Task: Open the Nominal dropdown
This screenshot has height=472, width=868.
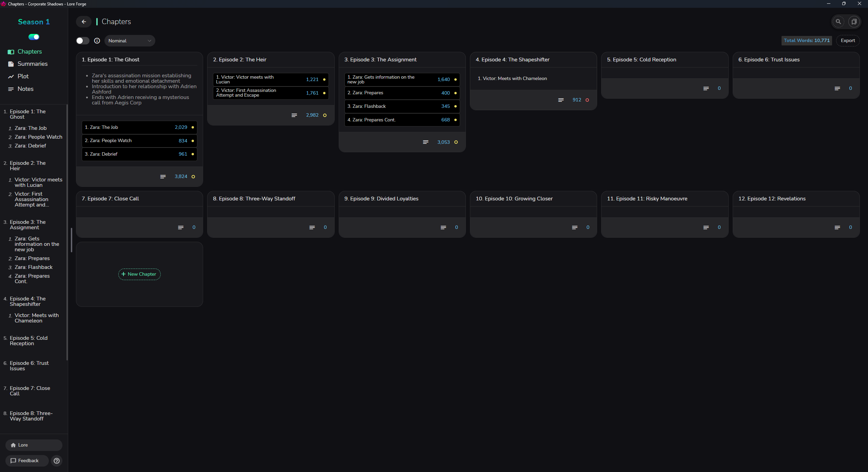Action: point(130,40)
